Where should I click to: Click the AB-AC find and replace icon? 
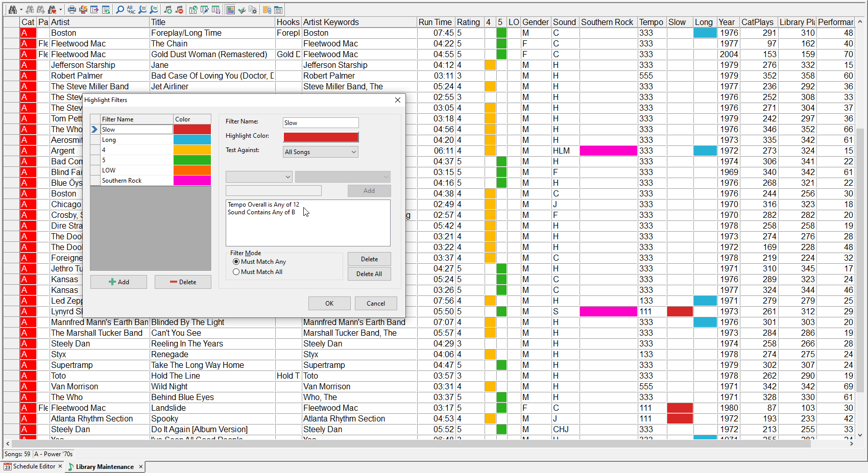pos(131,10)
